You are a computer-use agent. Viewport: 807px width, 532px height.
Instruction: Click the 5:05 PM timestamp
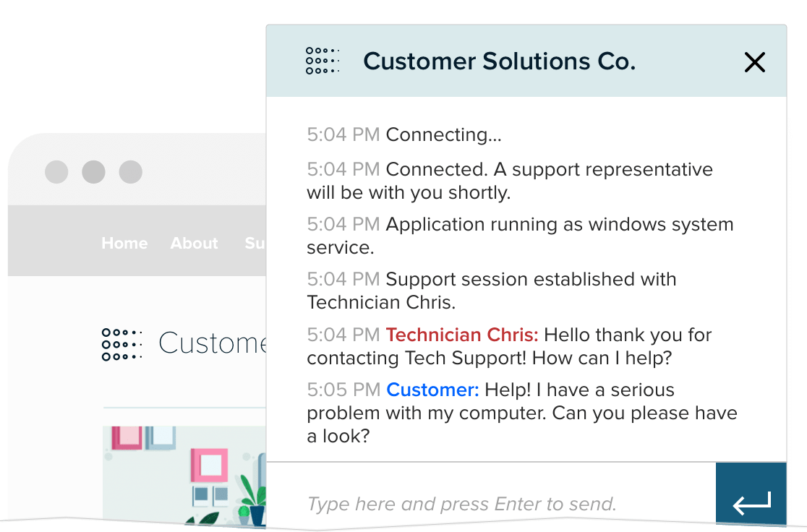(343, 390)
